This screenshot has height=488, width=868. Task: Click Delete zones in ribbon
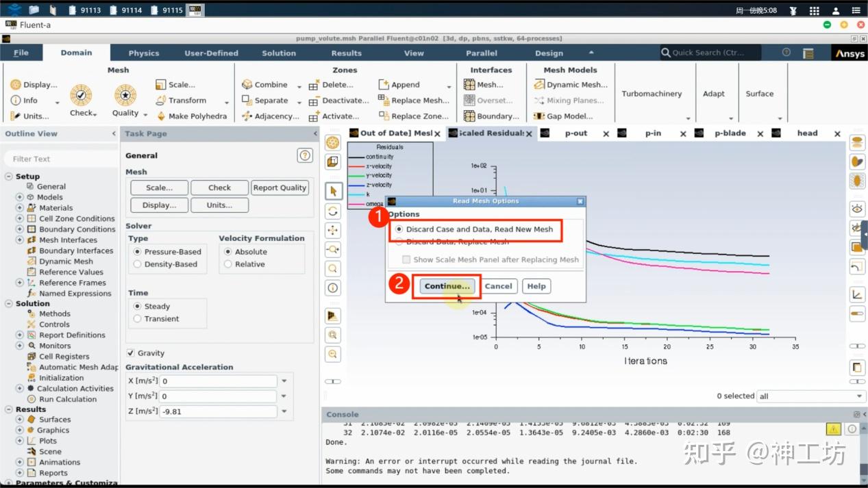click(x=331, y=85)
